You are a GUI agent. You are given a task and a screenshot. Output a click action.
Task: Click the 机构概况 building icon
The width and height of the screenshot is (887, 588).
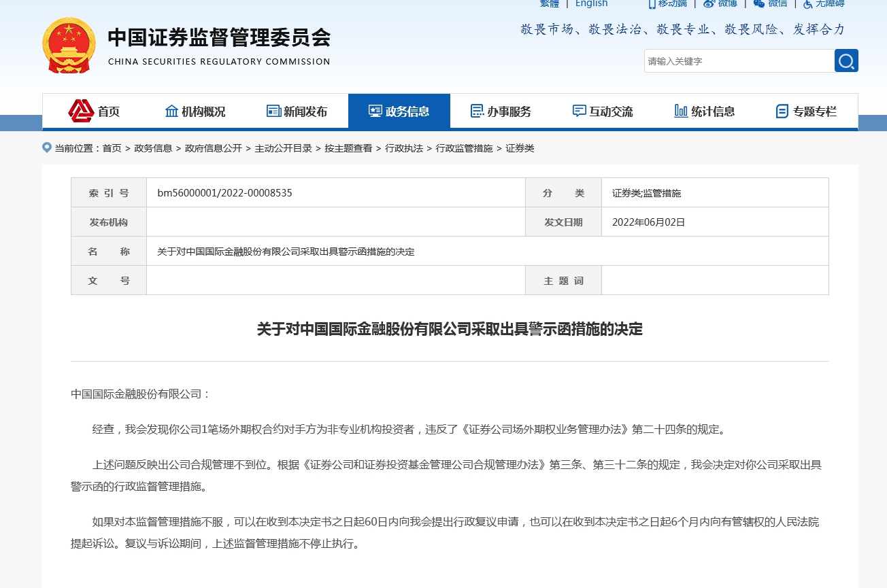tap(171, 111)
